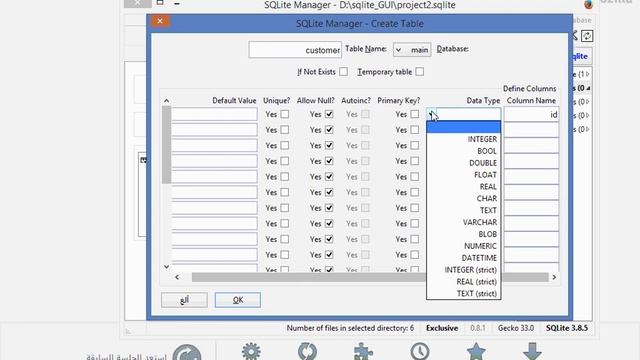Click the Gecko 33.0 status bar entry
Viewport: 640px width, 360px height.
click(x=516, y=328)
